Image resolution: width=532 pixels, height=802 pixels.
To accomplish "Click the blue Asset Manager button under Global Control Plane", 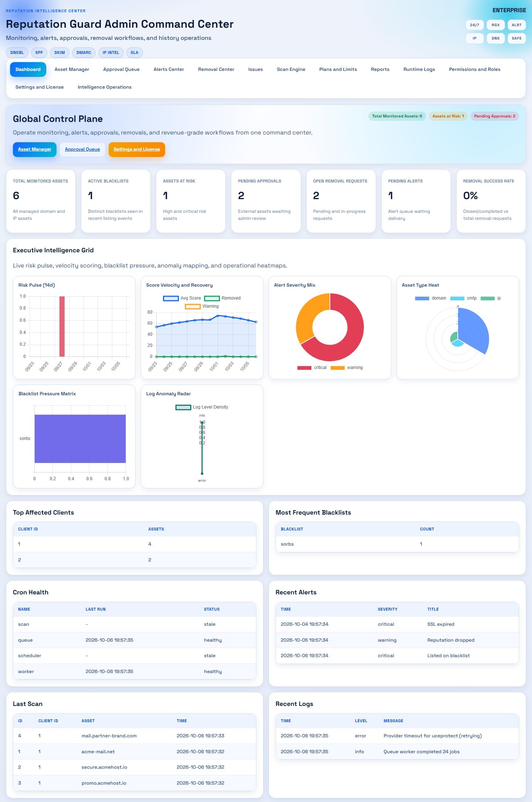I will (x=35, y=149).
